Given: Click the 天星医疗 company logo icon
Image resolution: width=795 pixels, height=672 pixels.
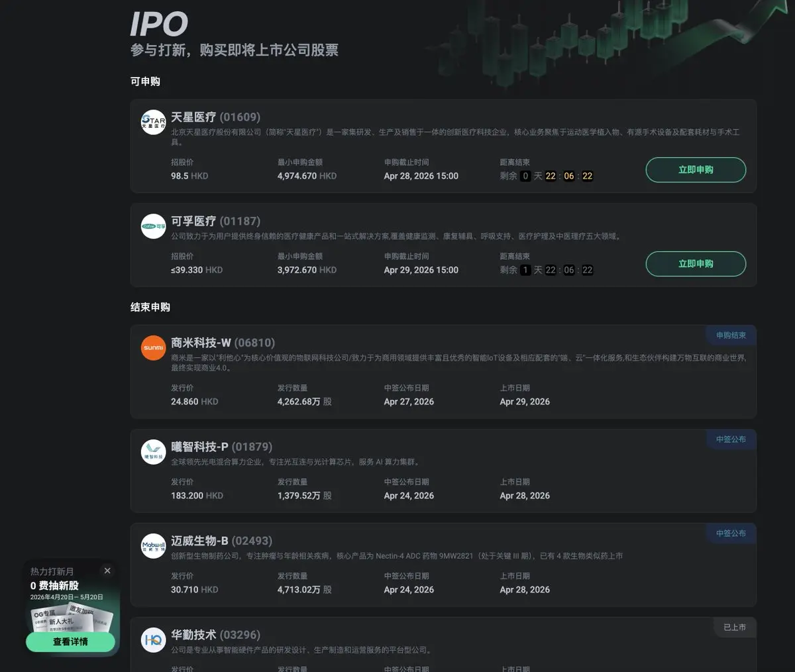Looking at the screenshot, I should (x=153, y=123).
